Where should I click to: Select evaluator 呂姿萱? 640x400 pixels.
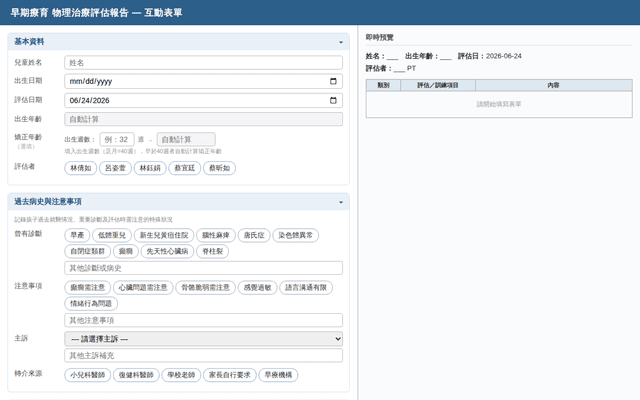click(115, 168)
